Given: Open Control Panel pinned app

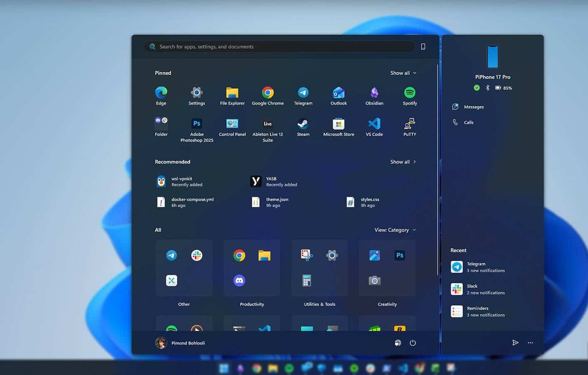Looking at the screenshot, I should pos(232,127).
